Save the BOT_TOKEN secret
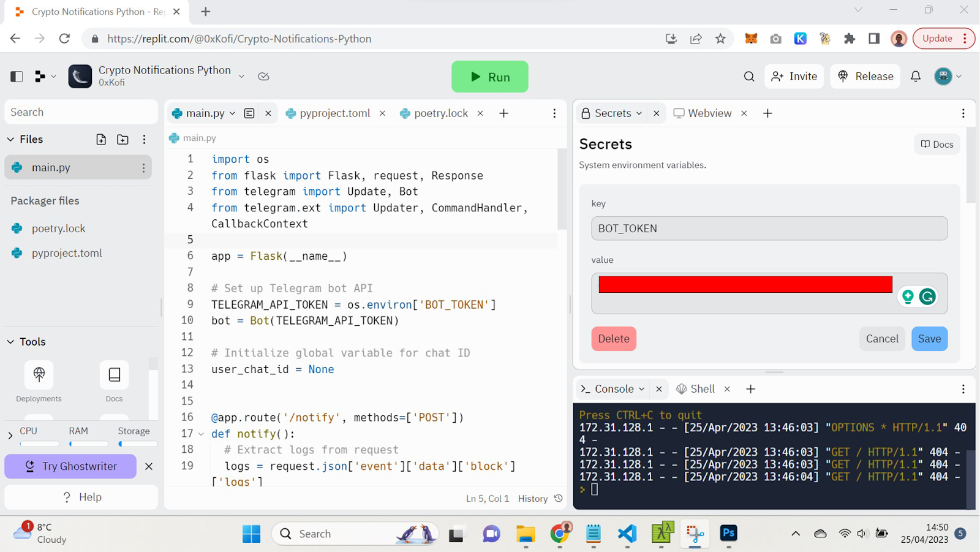 [x=929, y=339]
